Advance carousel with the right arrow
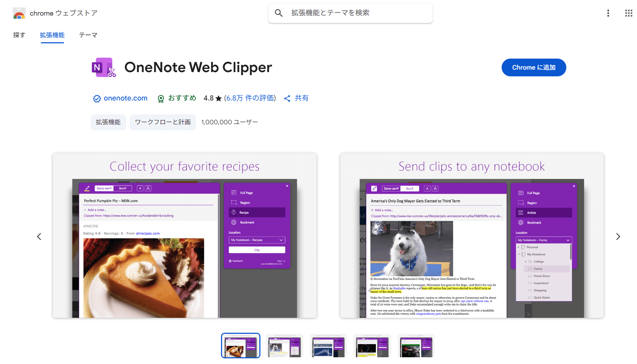 [618, 237]
